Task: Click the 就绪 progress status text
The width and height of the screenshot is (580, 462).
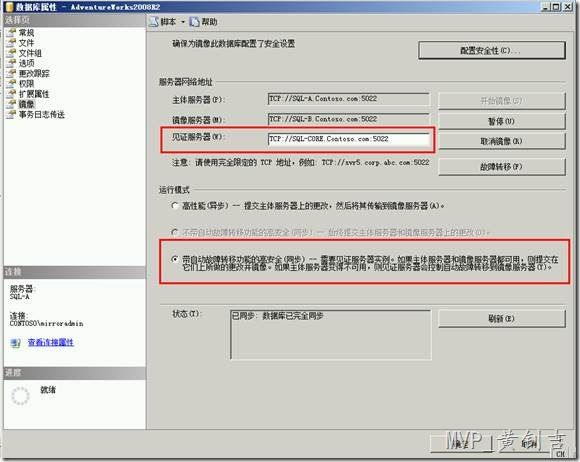Action: 48,390
